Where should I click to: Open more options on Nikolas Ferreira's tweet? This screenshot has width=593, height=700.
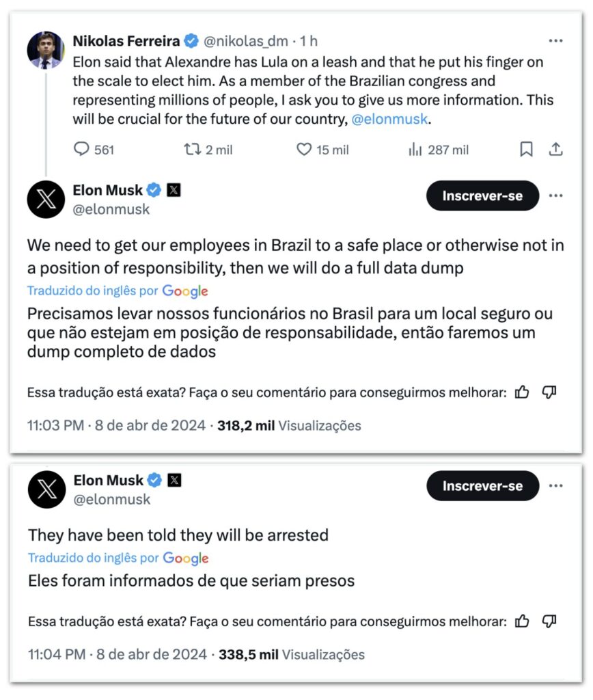555,40
